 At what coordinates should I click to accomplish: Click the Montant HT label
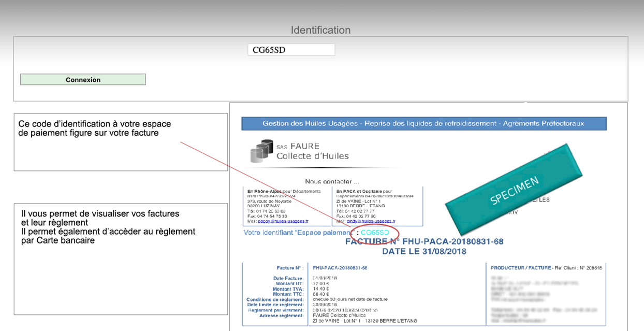coord(290,283)
